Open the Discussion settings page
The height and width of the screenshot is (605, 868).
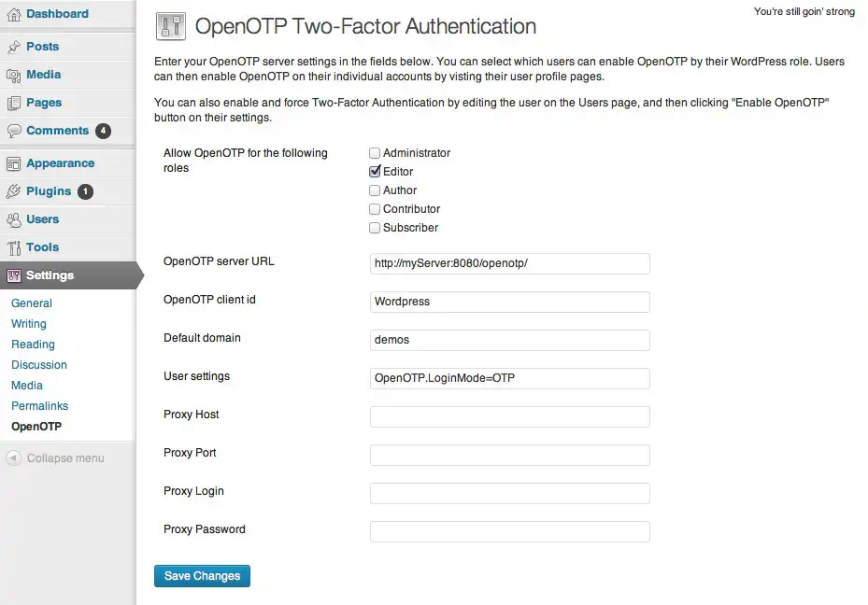(39, 365)
